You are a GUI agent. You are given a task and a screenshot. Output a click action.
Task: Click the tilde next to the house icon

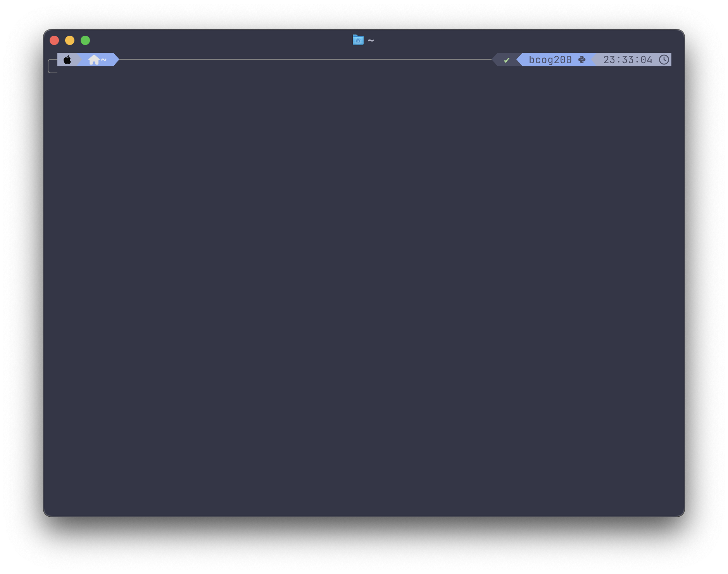(104, 60)
